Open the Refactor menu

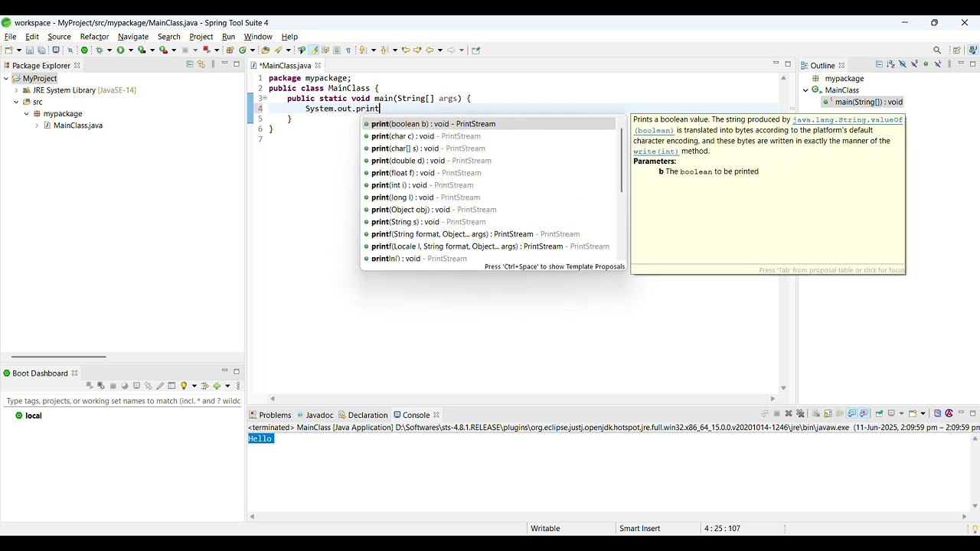(x=94, y=37)
